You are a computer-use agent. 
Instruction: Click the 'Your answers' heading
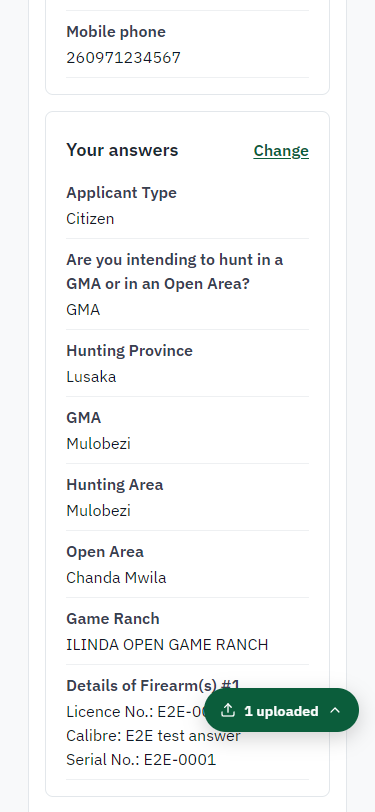(x=122, y=150)
